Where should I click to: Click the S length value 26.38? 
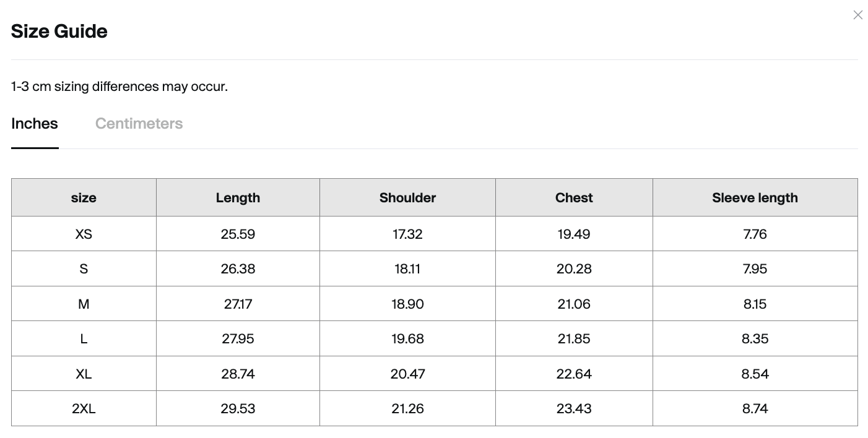pyautogui.click(x=238, y=269)
